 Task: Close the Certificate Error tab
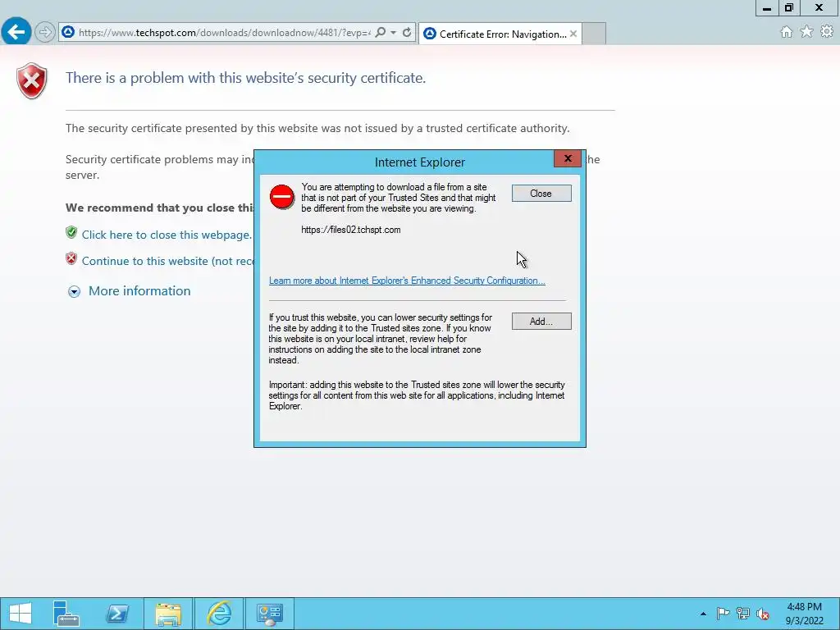click(573, 34)
